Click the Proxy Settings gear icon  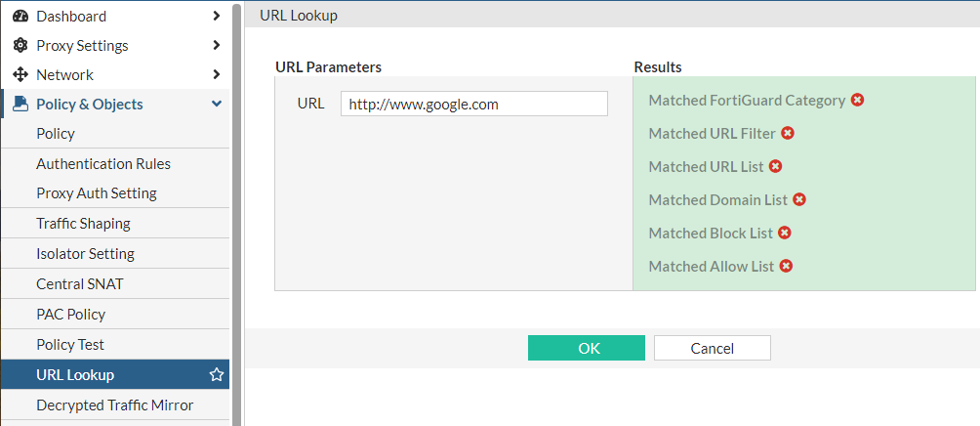click(20, 45)
